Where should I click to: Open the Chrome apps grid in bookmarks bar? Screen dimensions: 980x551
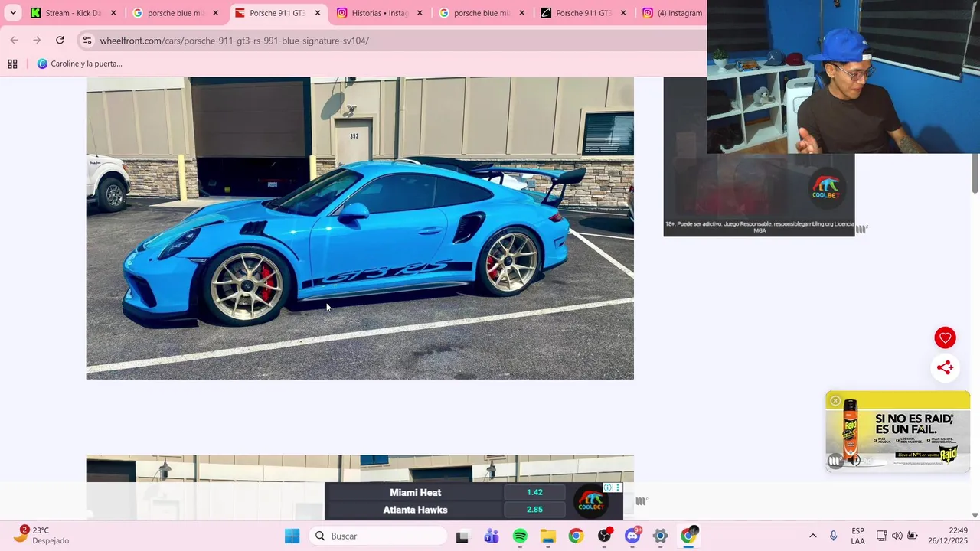12,64
